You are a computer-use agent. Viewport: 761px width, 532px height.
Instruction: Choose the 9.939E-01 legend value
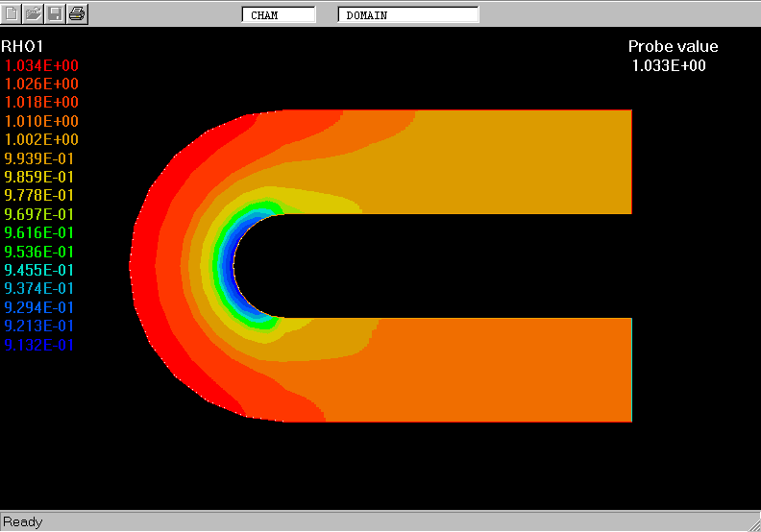click(x=39, y=158)
